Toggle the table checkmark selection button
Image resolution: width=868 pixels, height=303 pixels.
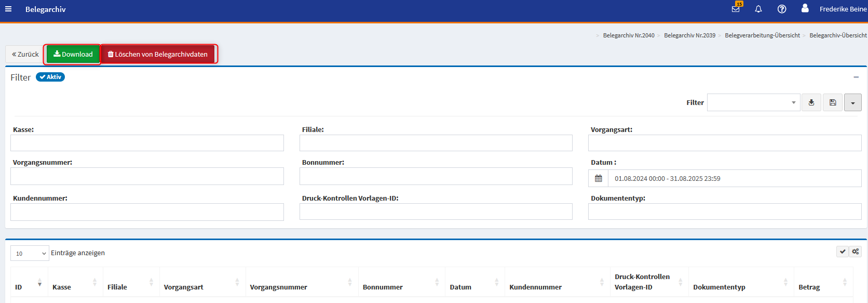pos(843,252)
